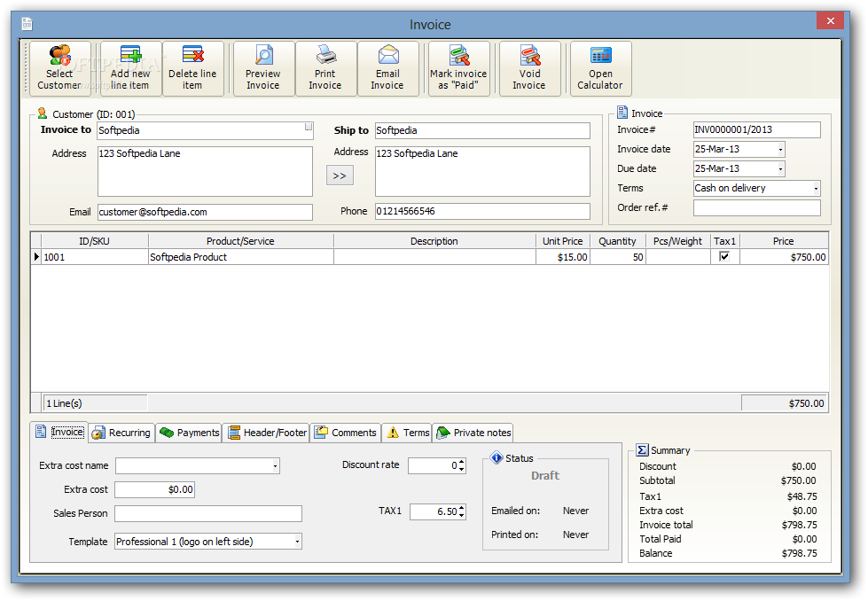Image resolution: width=868 pixels, height=601 pixels.
Task: Click the 1001 ID/SKU cell
Action: (95, 257)
